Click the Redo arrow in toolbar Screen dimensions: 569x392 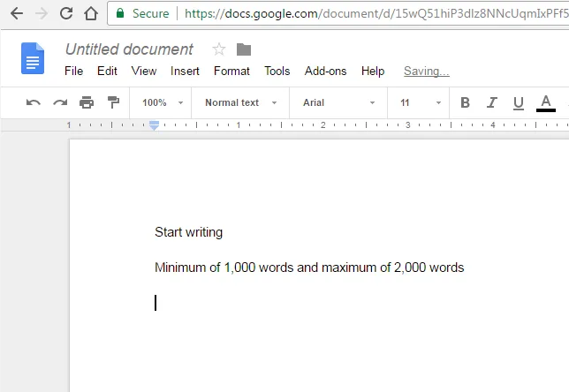(60, 102)
